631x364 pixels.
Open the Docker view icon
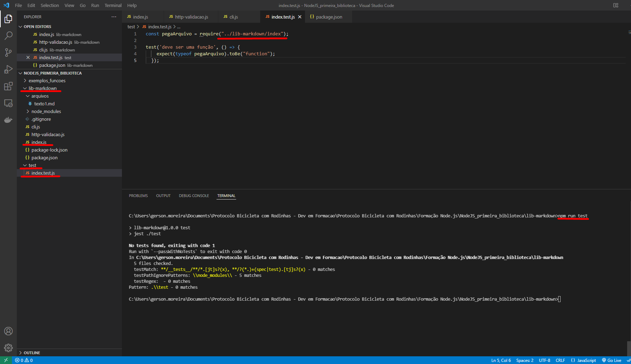tap(8, 120)
